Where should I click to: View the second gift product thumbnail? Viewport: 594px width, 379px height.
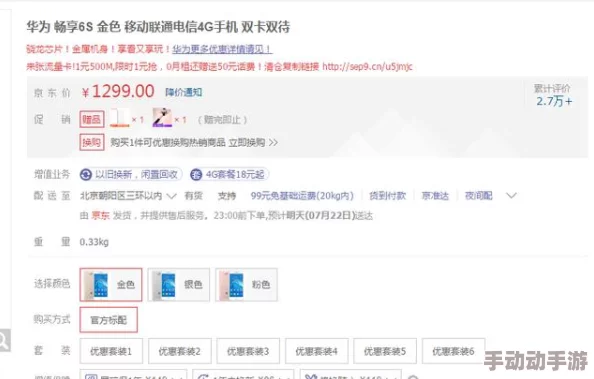tap(162, 117)
